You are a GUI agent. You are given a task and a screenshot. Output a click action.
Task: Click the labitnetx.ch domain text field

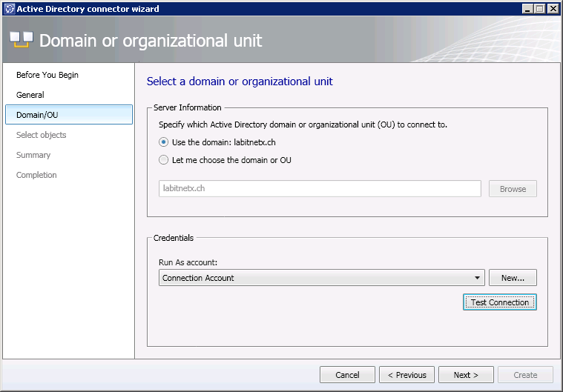click(320, 189)
